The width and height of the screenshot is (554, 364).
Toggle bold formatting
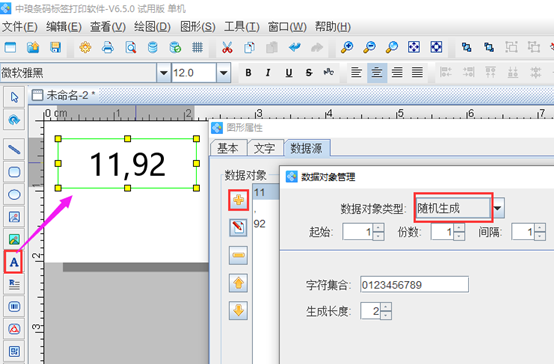click(x=248, y=73)
